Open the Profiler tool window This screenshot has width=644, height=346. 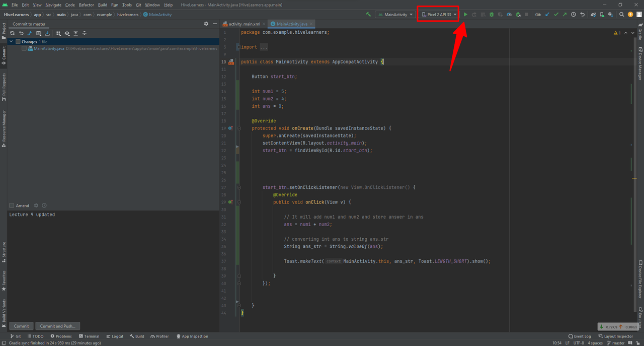coord(159,336)
